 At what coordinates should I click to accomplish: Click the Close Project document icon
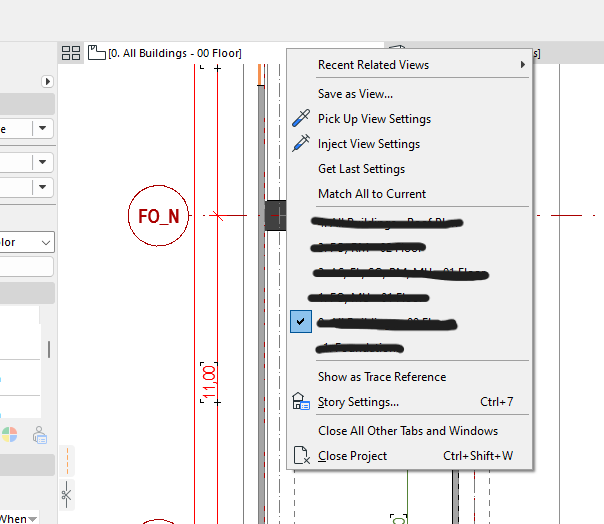(x=301, y=455)
